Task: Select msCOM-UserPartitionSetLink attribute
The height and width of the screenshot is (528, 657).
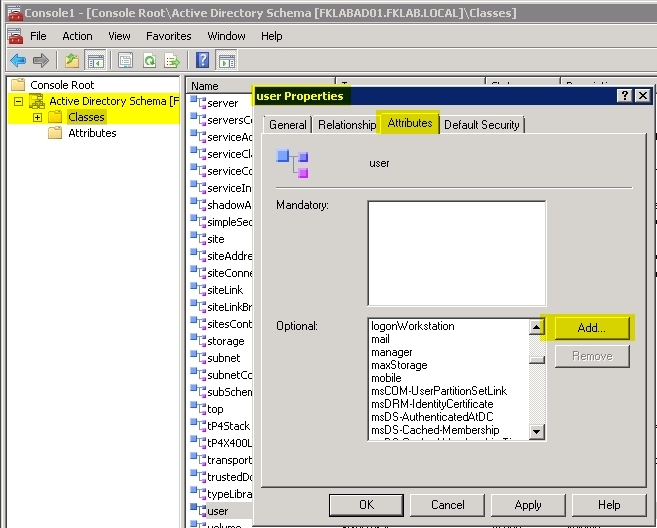Action: (439, 391)
